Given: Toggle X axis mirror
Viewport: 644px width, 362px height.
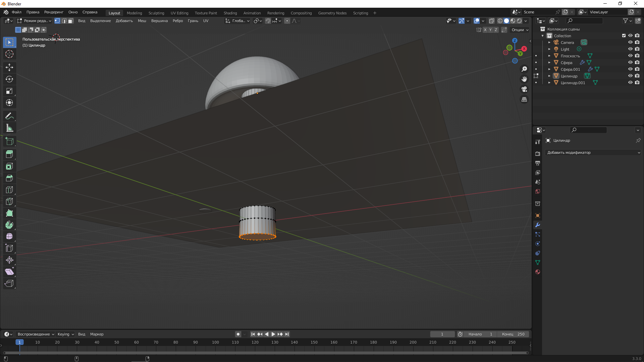Looking at the screenshot, I should pos(485,30).
